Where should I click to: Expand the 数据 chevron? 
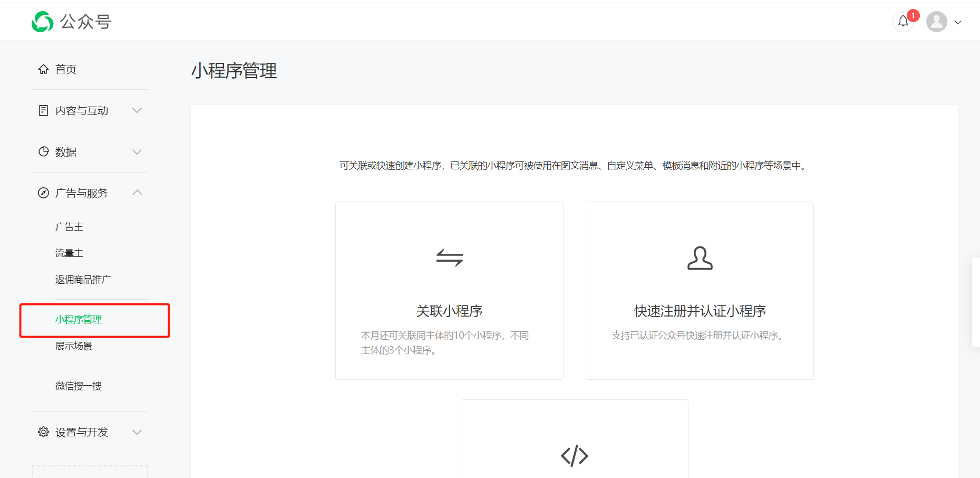(x=137, y=152)
